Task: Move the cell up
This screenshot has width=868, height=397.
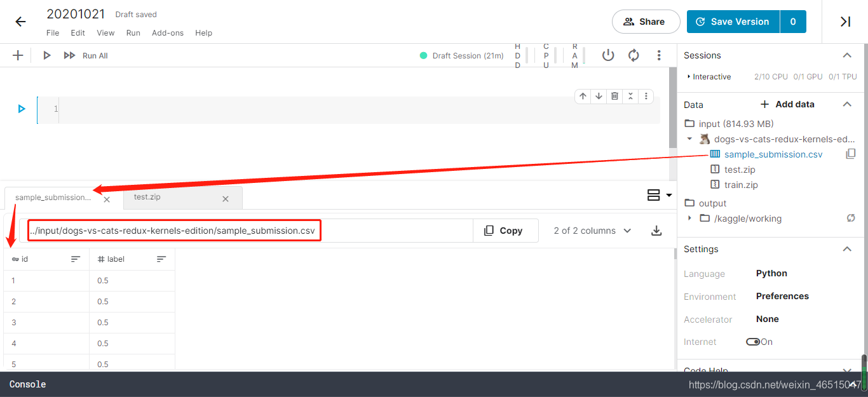Action: (x=583, y=96)
